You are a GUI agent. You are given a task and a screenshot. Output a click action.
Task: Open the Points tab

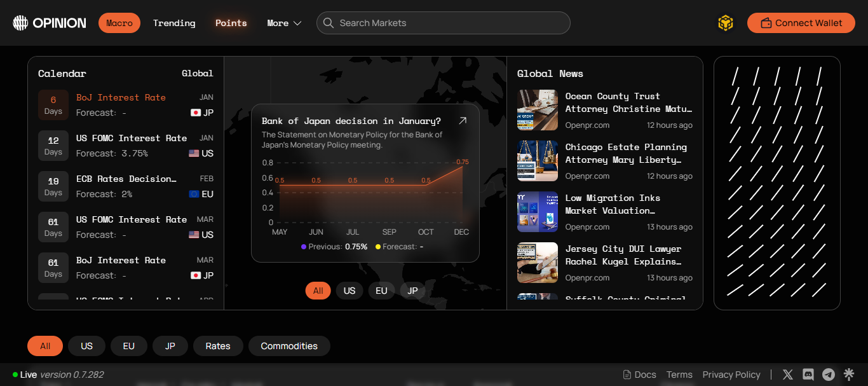(231, 23)
